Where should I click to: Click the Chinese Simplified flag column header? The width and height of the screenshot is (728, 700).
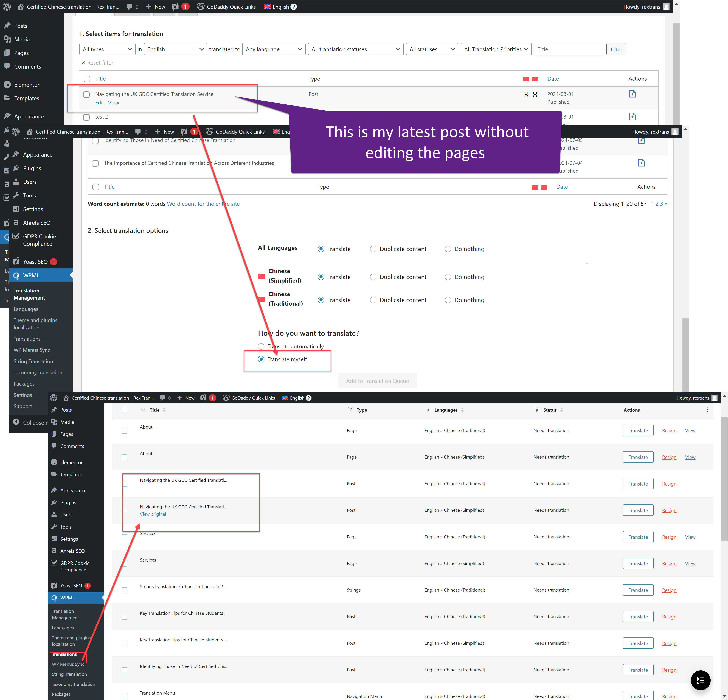click(526, 79)
